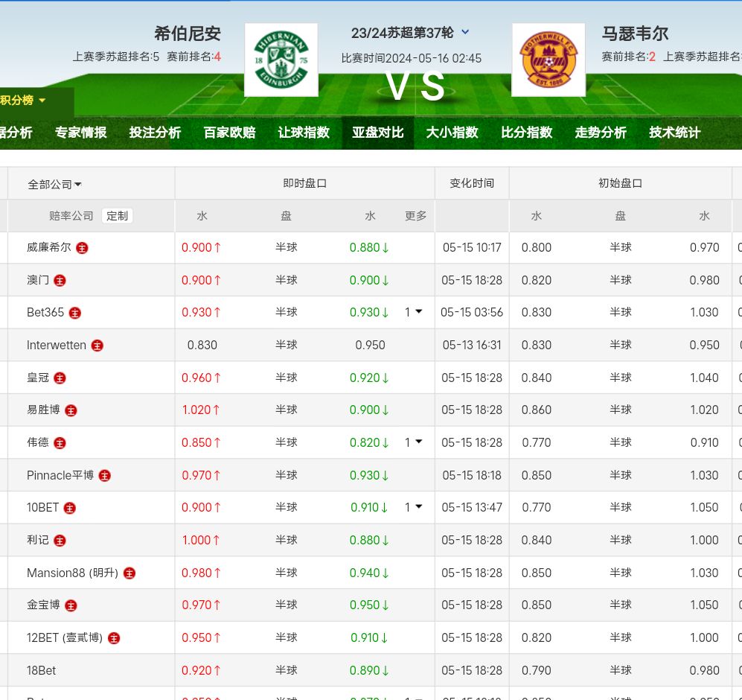Expand more odds for Bet365 row
Screen dimensions: 742x700
414,312
